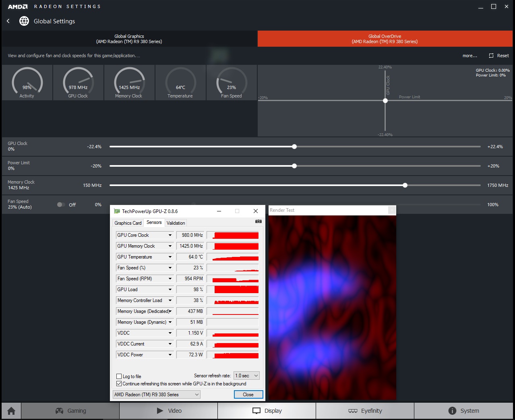This screenshot has height=420, width=515.
Task: Click the Global Settings globe icon
Action: (x=24, y=21)
